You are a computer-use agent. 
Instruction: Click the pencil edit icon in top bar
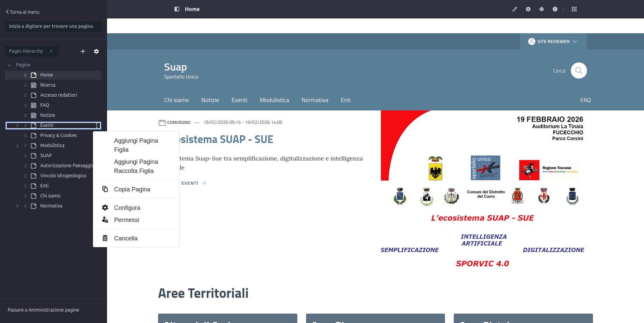point(514,9)
